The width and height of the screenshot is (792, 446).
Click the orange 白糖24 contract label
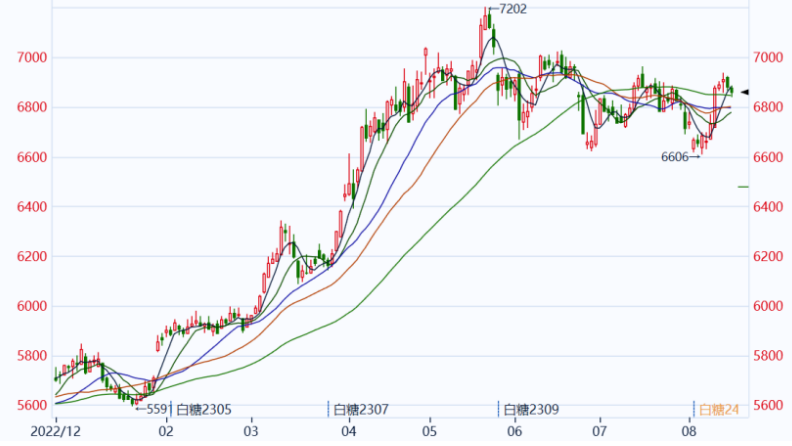coord(718,409)
